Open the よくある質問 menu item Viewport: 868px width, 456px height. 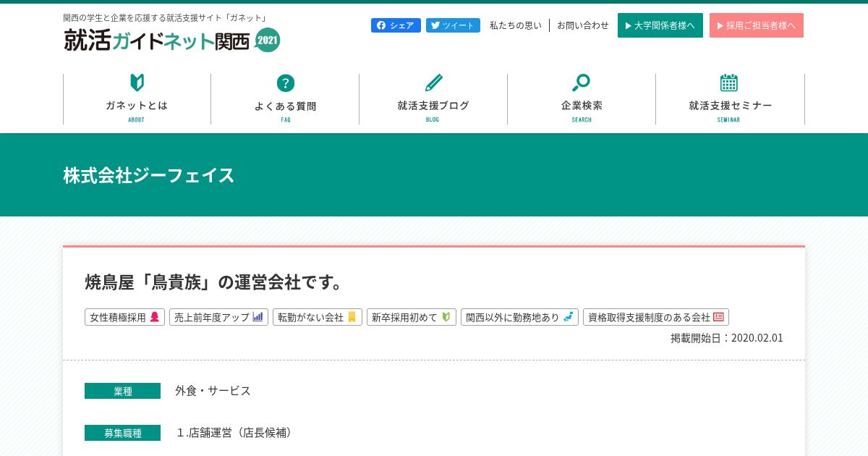[285, 99]
